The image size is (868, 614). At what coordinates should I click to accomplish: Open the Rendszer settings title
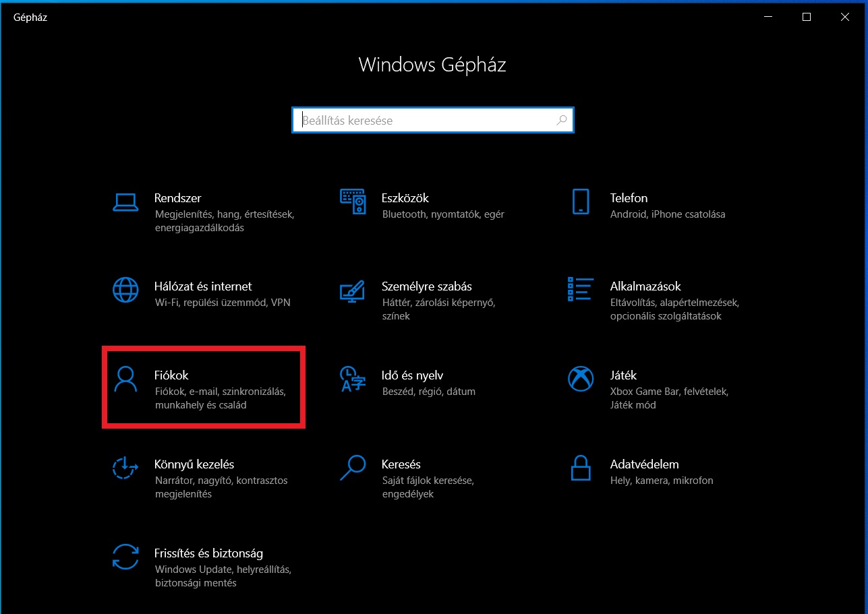tap(177, 198)
